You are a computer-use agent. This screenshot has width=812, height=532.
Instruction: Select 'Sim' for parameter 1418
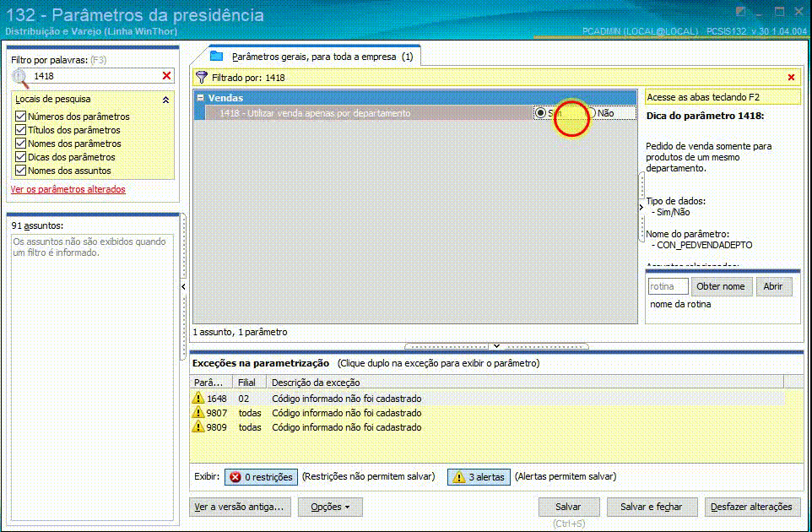540,113
